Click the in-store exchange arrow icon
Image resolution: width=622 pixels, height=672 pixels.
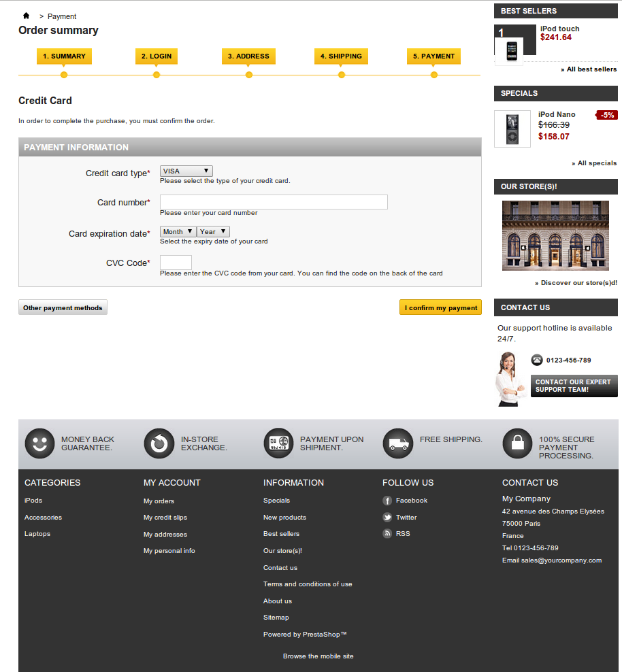pyautogui.click(x=159, y=444)
